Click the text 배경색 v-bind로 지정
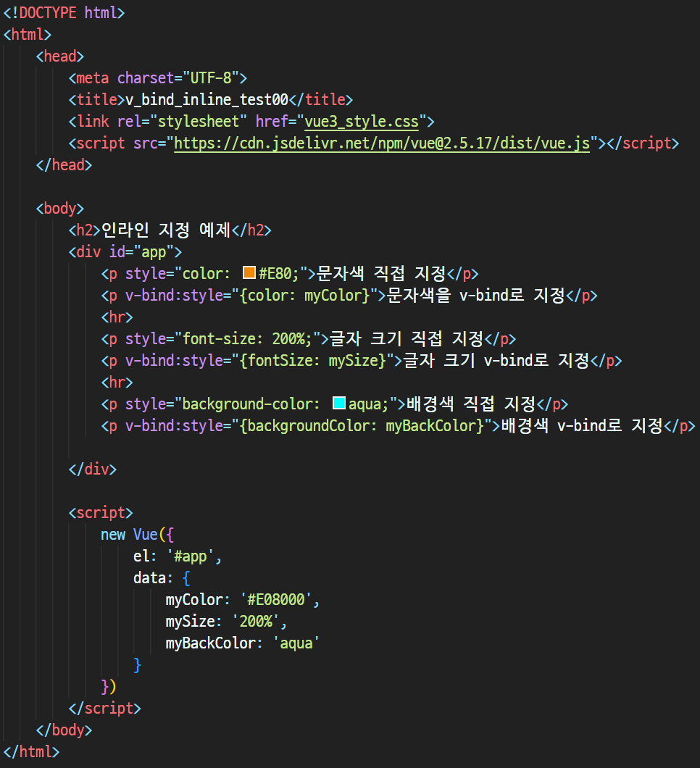Viewport: 700px width, 768px height. (581, 425)
